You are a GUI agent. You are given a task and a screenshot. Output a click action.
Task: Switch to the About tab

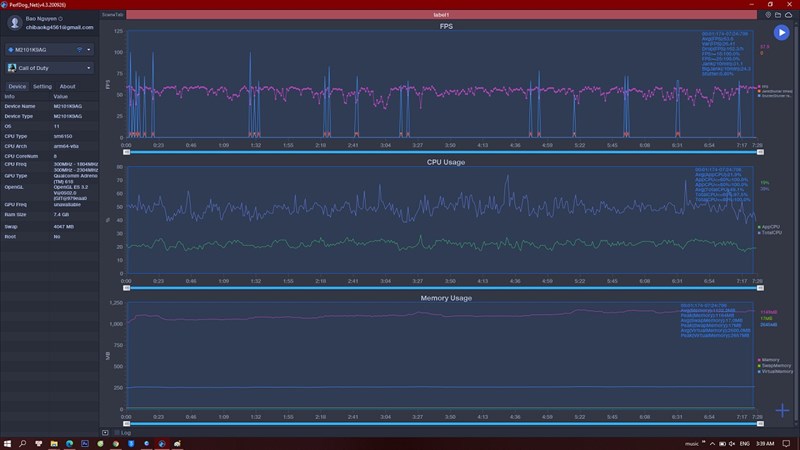(67, 86)
